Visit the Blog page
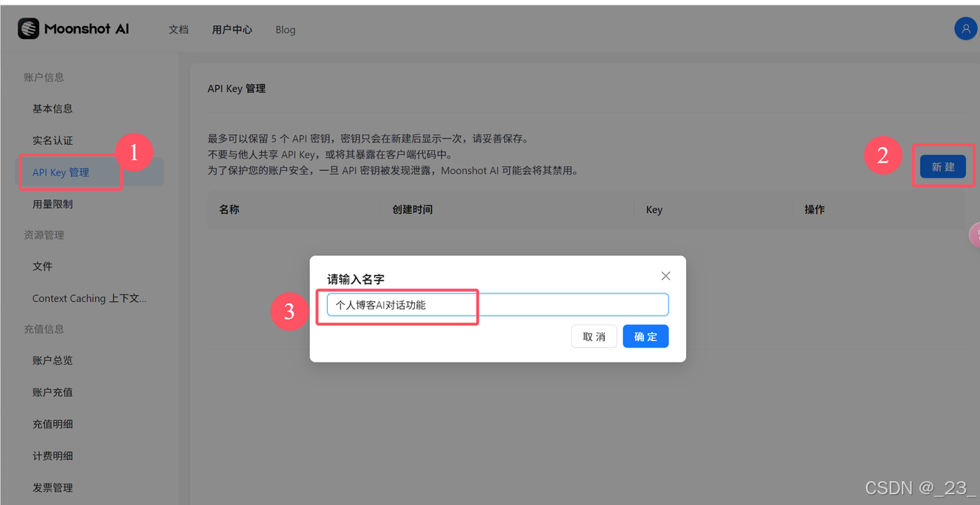Image resolution: width=980 pixels, height=505 pixels. 285,29
